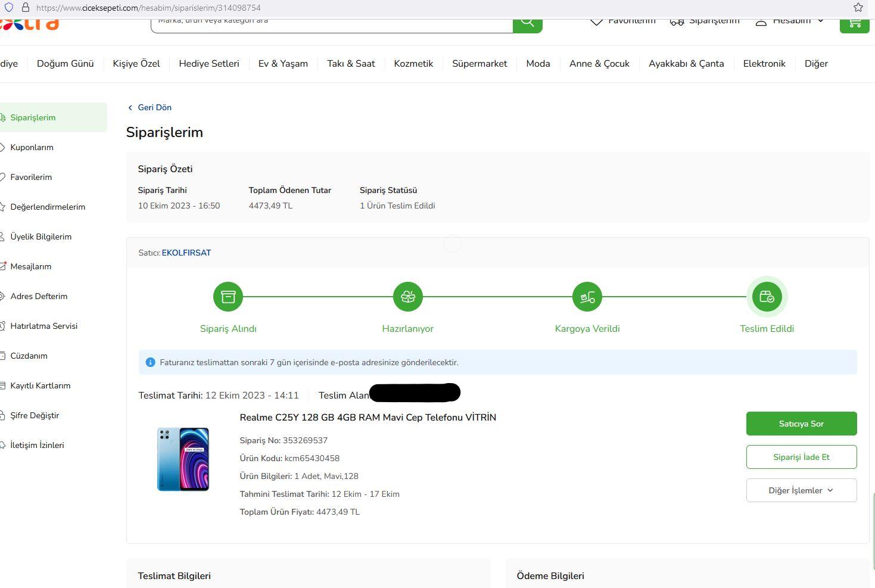
Task: Click the Realme C25Y phone thumbnail
Action: tap(183, 459)
